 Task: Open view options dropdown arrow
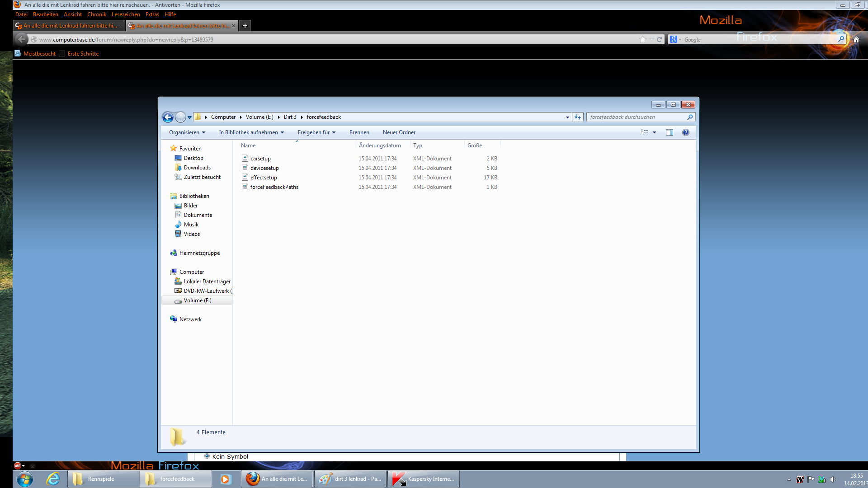654,132
